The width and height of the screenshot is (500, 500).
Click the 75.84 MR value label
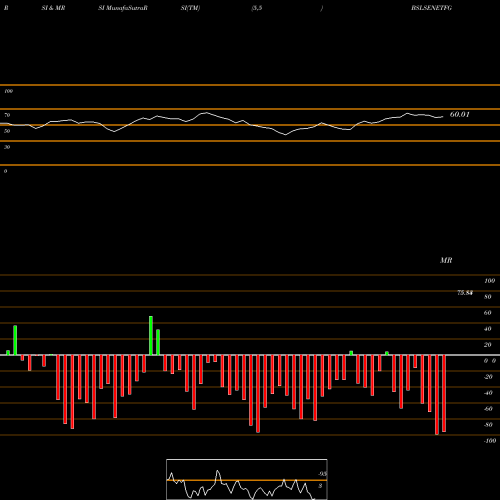tap(465, 293)
